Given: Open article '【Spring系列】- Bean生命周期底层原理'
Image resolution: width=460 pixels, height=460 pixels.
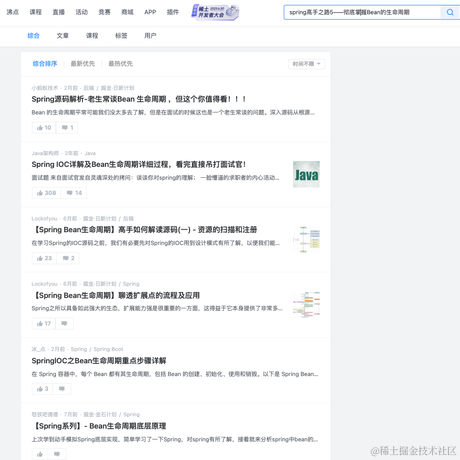Looking at the screenshot, I should click(100, 426).
